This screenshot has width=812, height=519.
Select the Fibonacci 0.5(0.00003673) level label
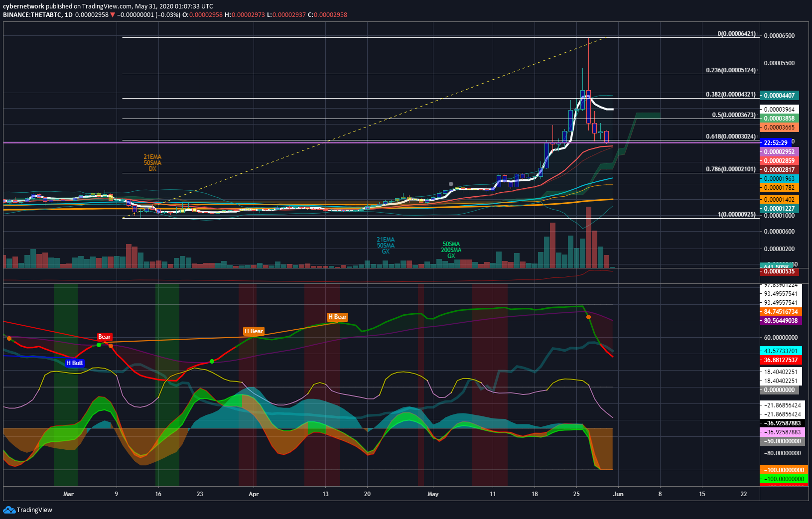[734, 115]
